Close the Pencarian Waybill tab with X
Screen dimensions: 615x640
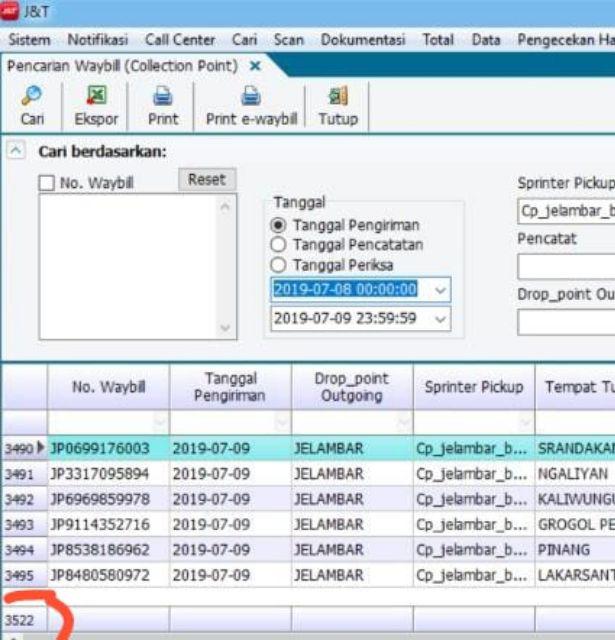tap(255, 65)
